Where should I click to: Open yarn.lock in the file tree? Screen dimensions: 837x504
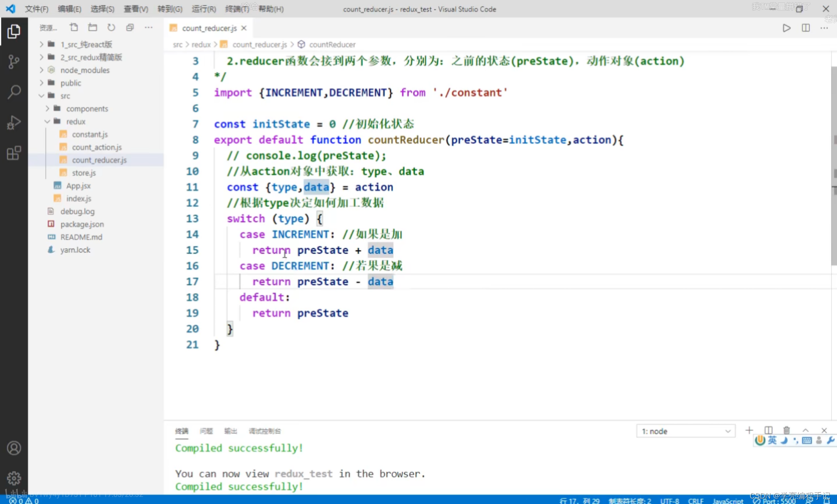click(96, 250)
